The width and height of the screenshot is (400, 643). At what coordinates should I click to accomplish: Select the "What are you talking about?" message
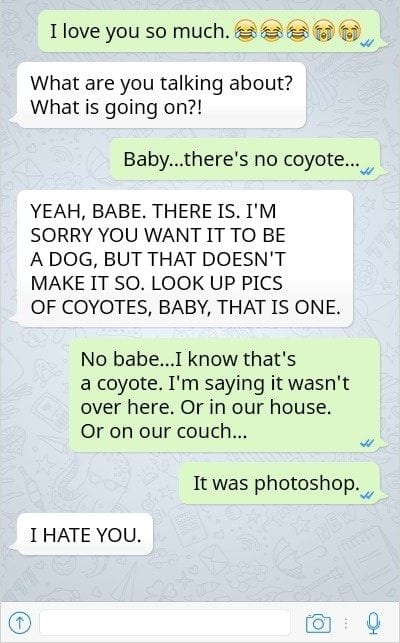pos(162,95)
